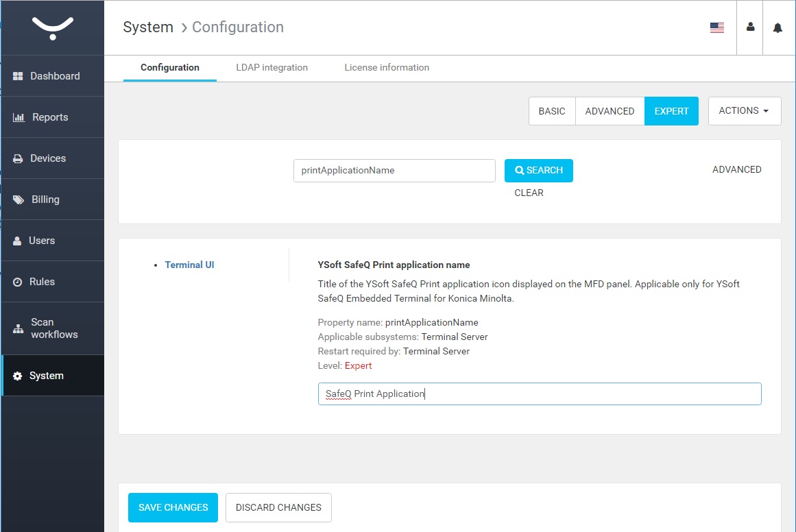Open Rules from the sidebar
This screenshot has width=796, height=532.
[x=42, y=282]
